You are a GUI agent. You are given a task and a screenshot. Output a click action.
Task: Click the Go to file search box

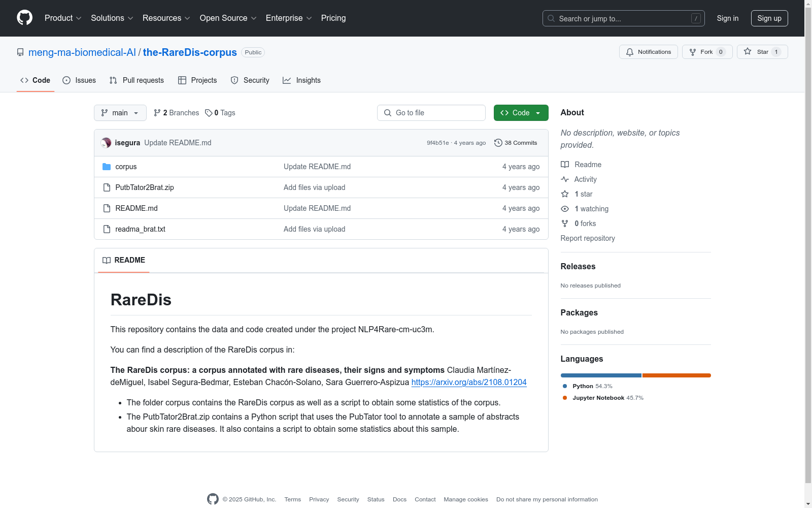[431, 113]
